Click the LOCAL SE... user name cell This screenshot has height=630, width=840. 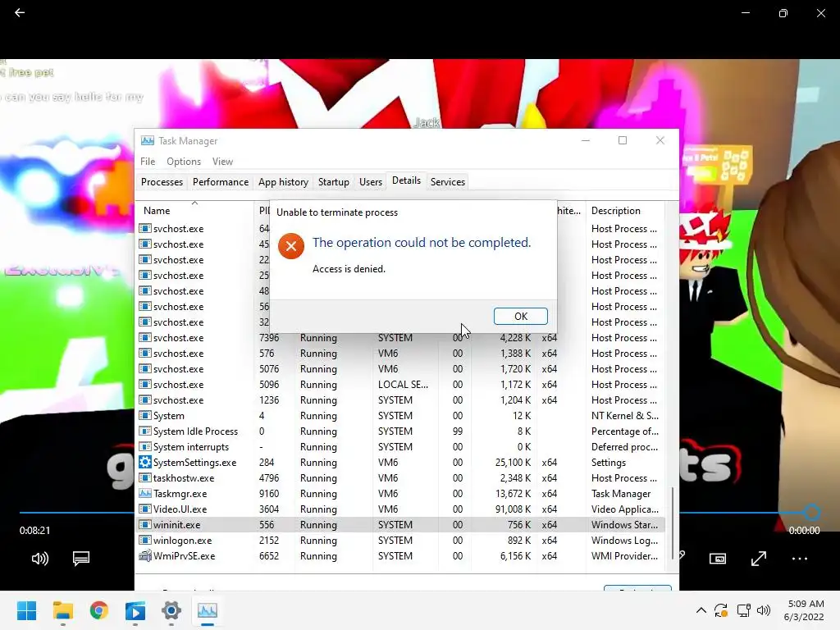[x=403, y=385]
